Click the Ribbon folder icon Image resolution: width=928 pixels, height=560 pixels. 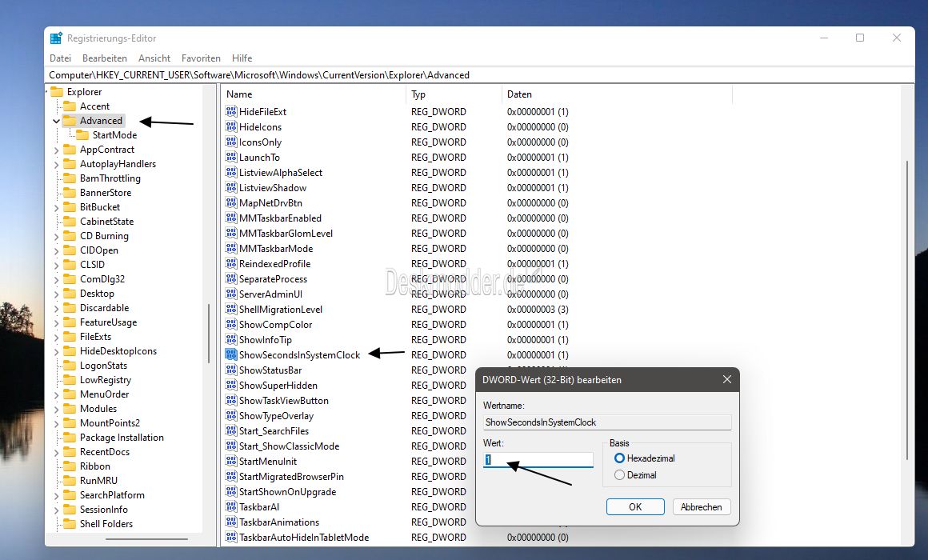pyautogui.click(x=70, y=466)
